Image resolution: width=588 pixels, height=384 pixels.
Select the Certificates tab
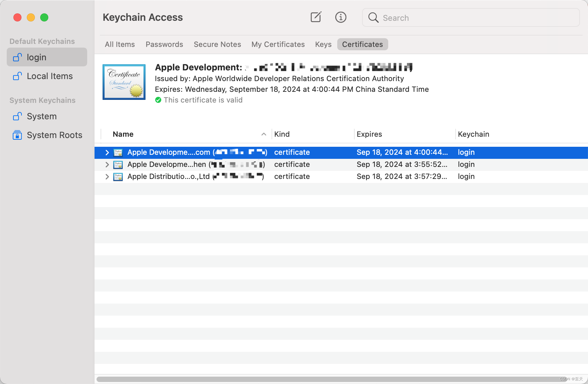click(362, 44)
